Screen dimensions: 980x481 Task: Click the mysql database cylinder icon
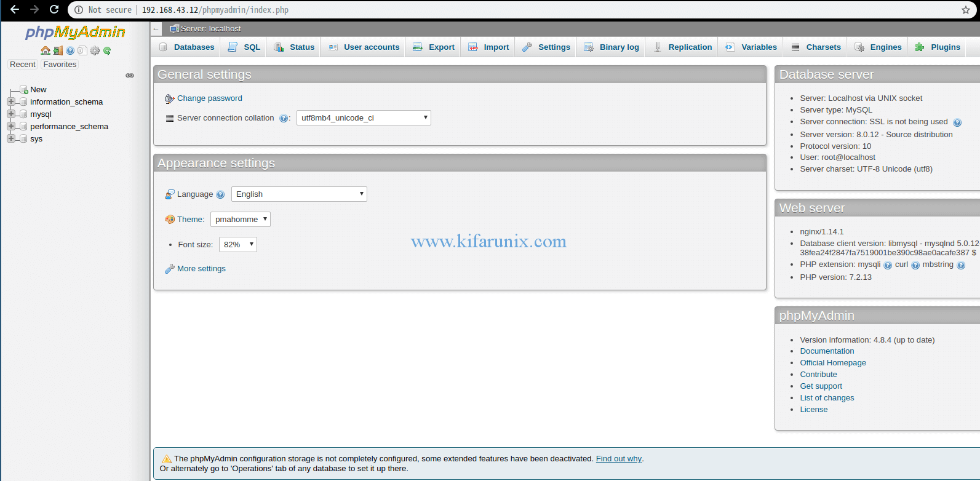coord(23,114)
